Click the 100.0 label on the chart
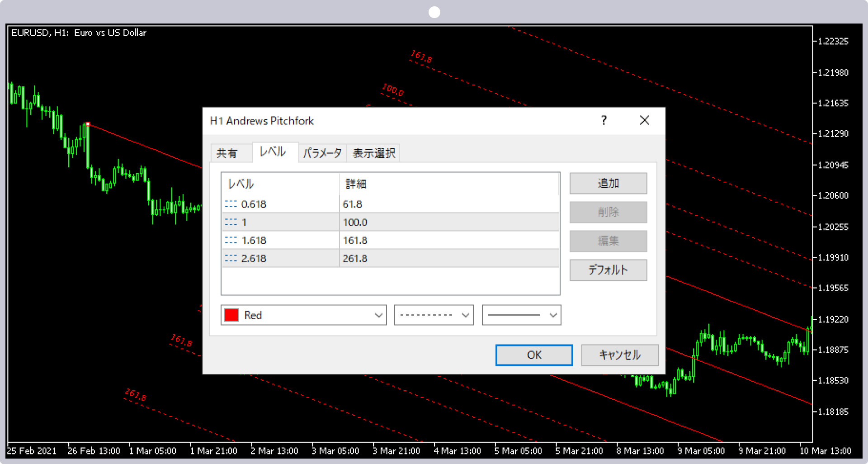Image resolution: width=868 pixels, height=464 pixels. [x=393, y=90]
